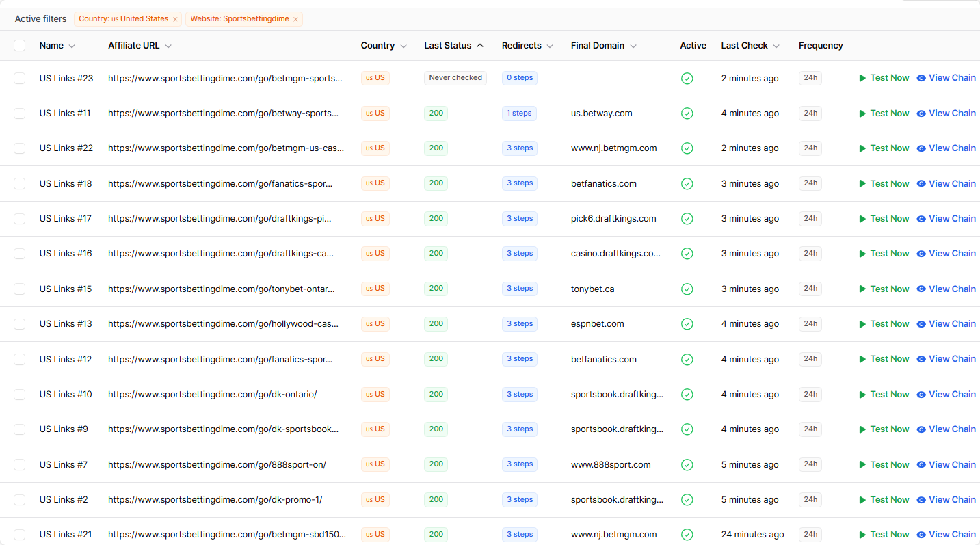Sort by Last Check column chevron
This screenshot has height=545, width=980.
tap(776, 46)
